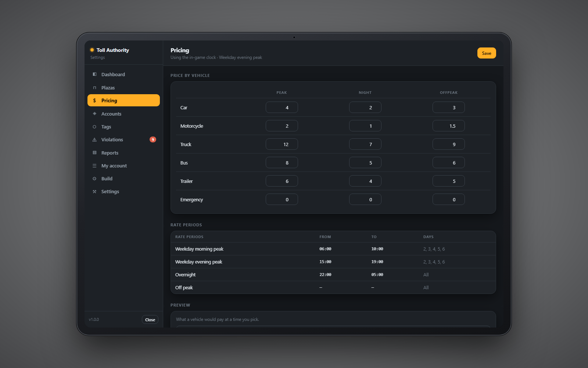Open the Tags section
Image resolution: width=588 pixels, height=368 pixels.
coord(123,127)
